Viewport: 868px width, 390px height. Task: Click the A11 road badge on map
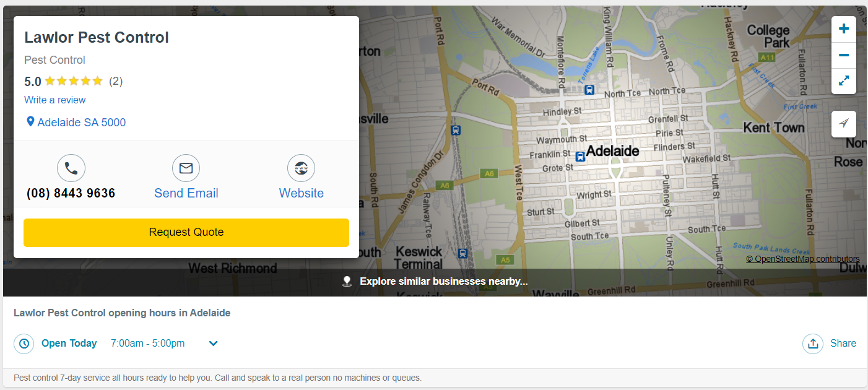click(x=767, y=57)
